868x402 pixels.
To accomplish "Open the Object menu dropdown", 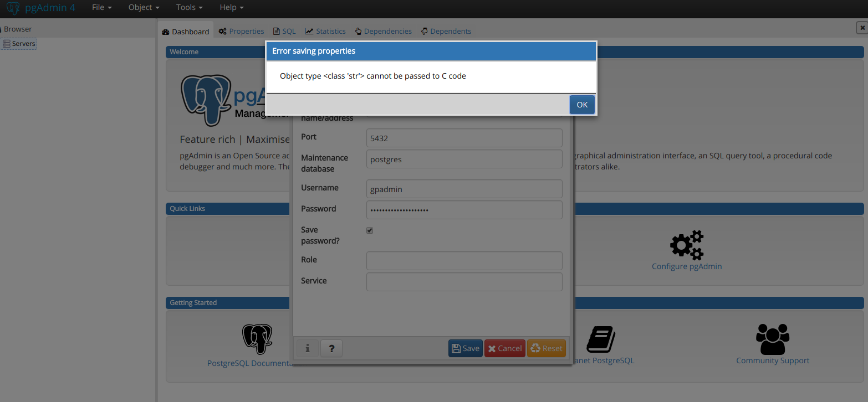I will pyautogui.click(x=144, y=8).
